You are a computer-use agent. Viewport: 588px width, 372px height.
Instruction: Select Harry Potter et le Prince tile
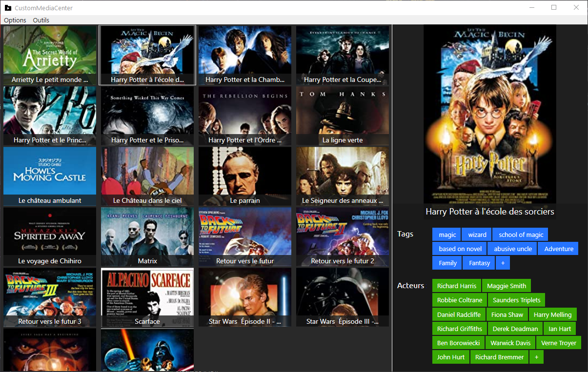50,116
